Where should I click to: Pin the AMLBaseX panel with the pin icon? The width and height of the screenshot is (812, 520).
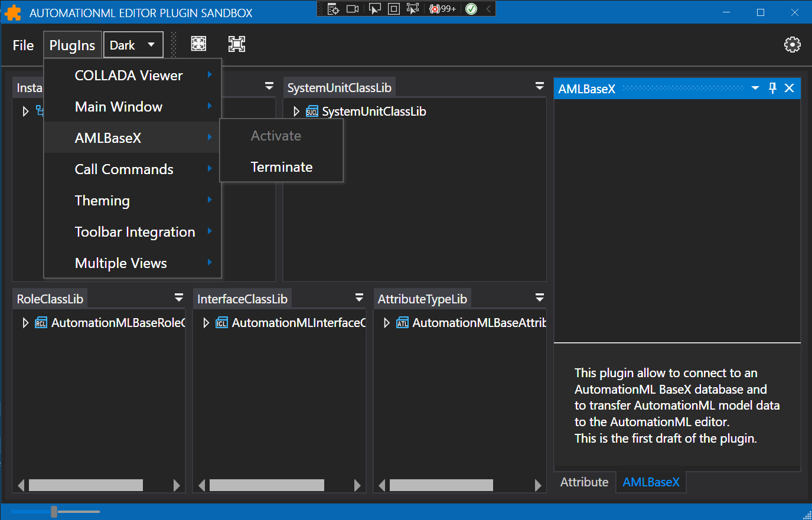(772, 88)
